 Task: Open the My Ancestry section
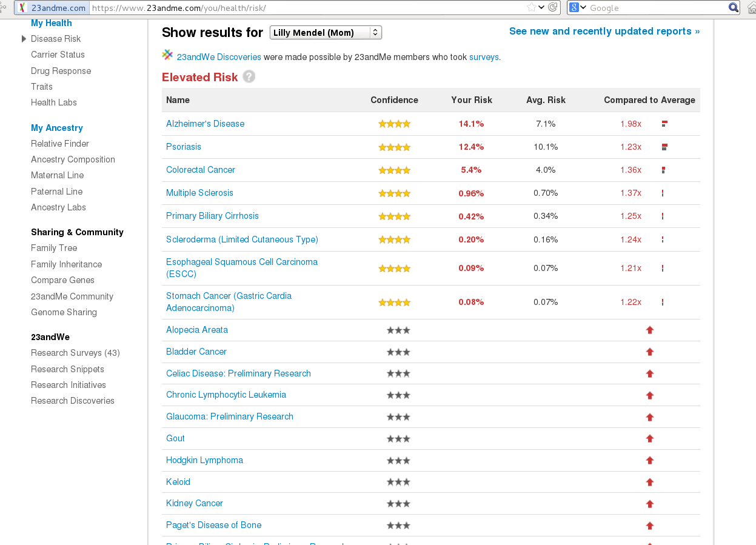pyautogui.click(x=57, y=128)
